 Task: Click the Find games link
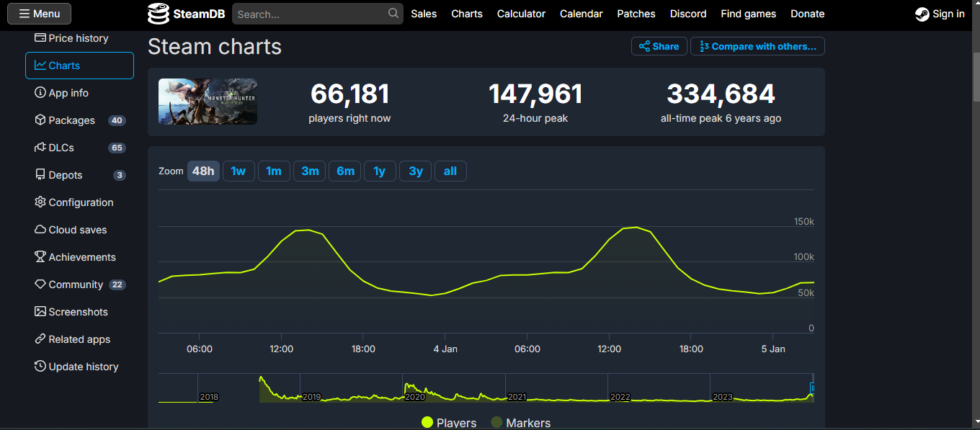748,14
